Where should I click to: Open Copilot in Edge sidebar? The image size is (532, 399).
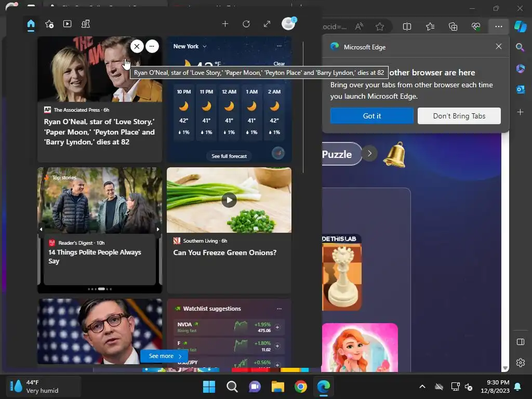click(x=520, y=26)
